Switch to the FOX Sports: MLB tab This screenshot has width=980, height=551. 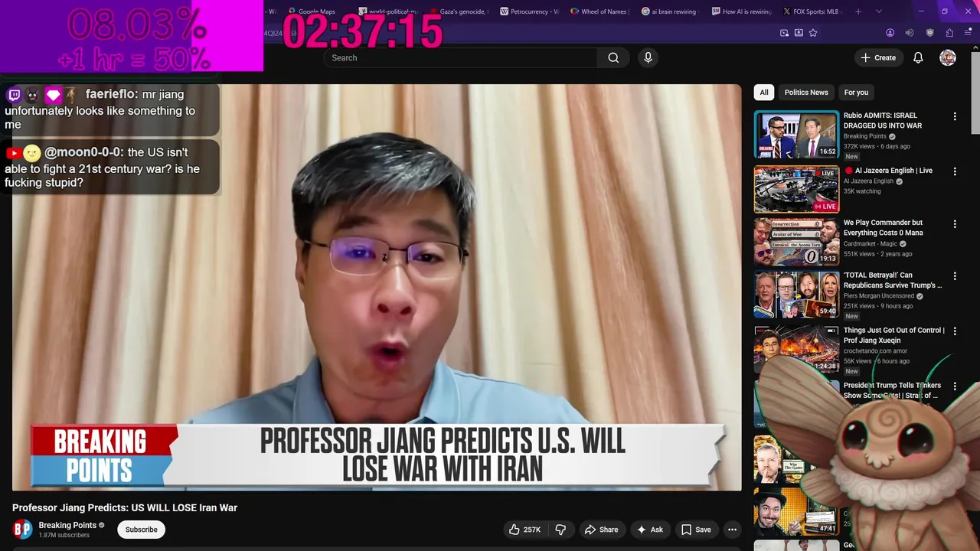point(812,11)
